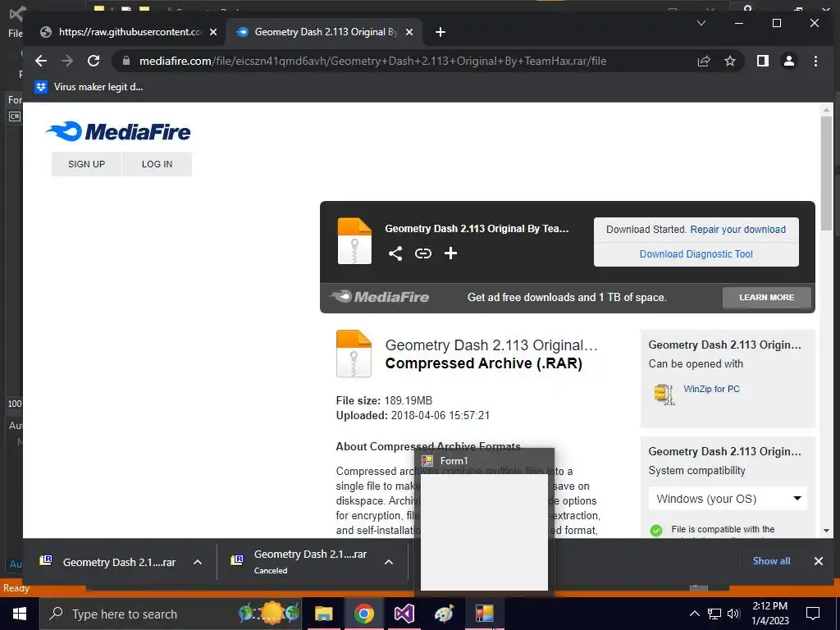
Task: Bookmark this tab with star icon
Action: (730, 61)
